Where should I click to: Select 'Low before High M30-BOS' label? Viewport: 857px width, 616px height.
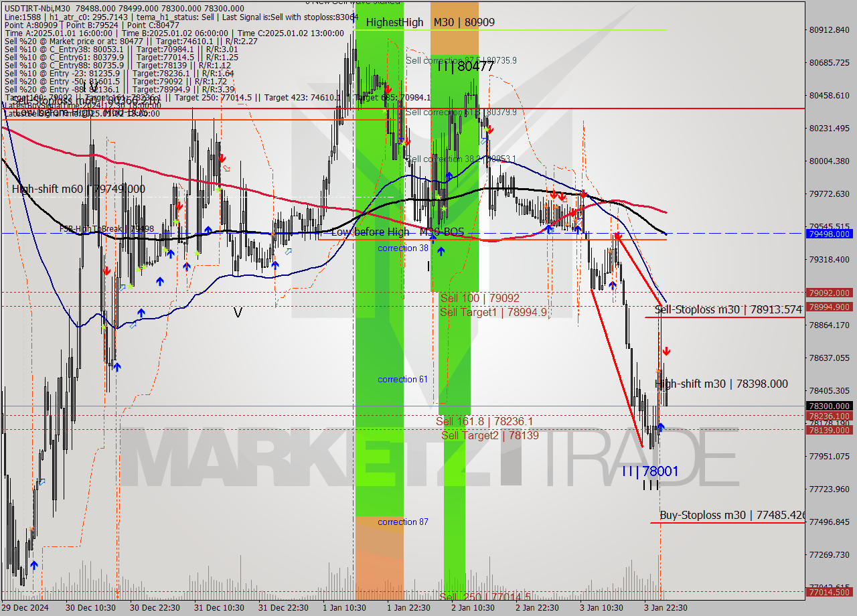tap(398, 232)
